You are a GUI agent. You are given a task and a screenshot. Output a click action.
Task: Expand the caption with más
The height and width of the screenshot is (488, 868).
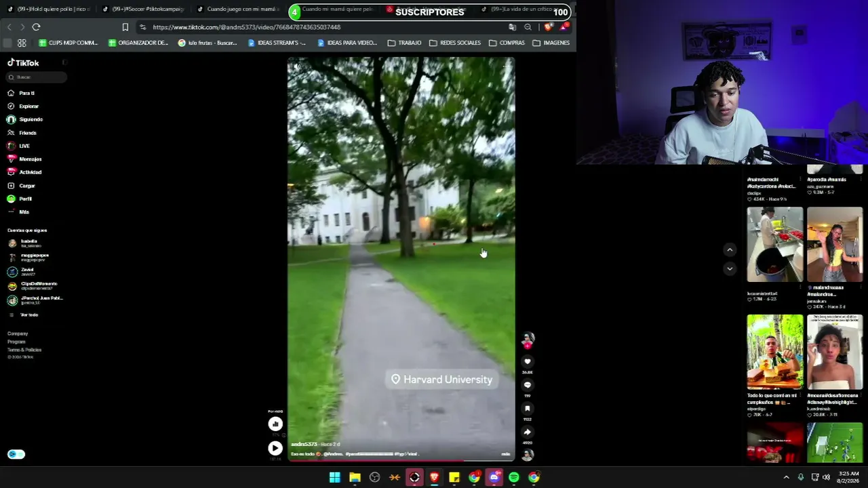505,454
